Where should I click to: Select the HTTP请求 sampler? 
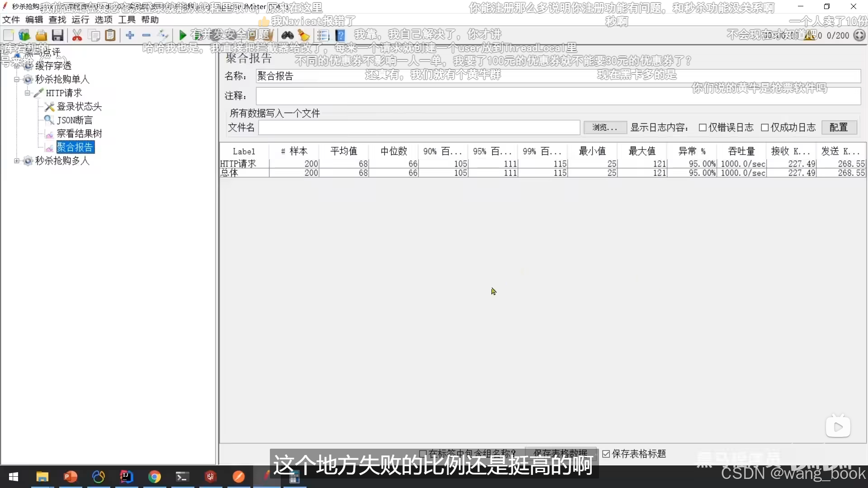tap(64, 93)
